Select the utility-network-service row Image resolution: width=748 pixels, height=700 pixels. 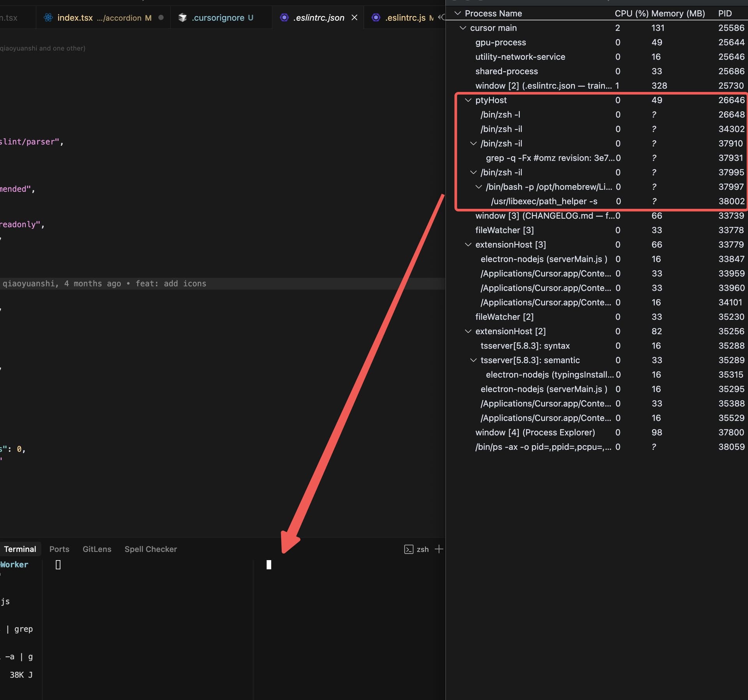tap(597, 57)
